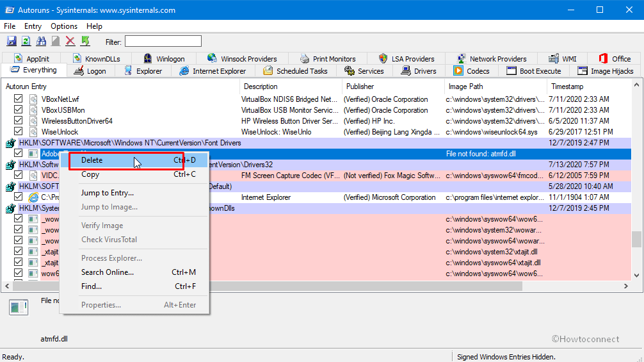Screen dimensions: 644x362
Task: Toggle the Adobe font driver entry checkbox
Action: 18,153
